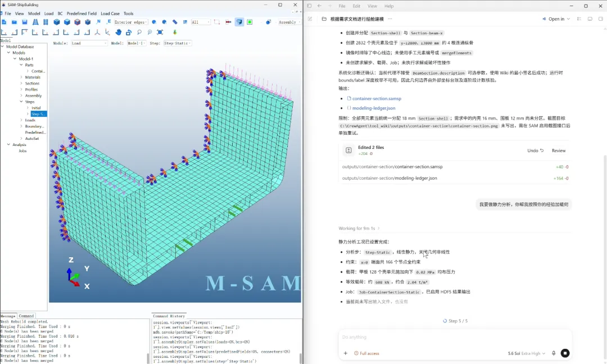Select the pan hand view tool
This screenshot has height=364, width=607.
119,32
